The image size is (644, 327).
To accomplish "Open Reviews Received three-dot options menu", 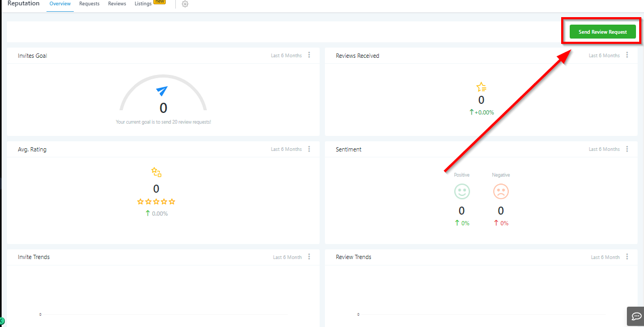I will coord(627,55).
